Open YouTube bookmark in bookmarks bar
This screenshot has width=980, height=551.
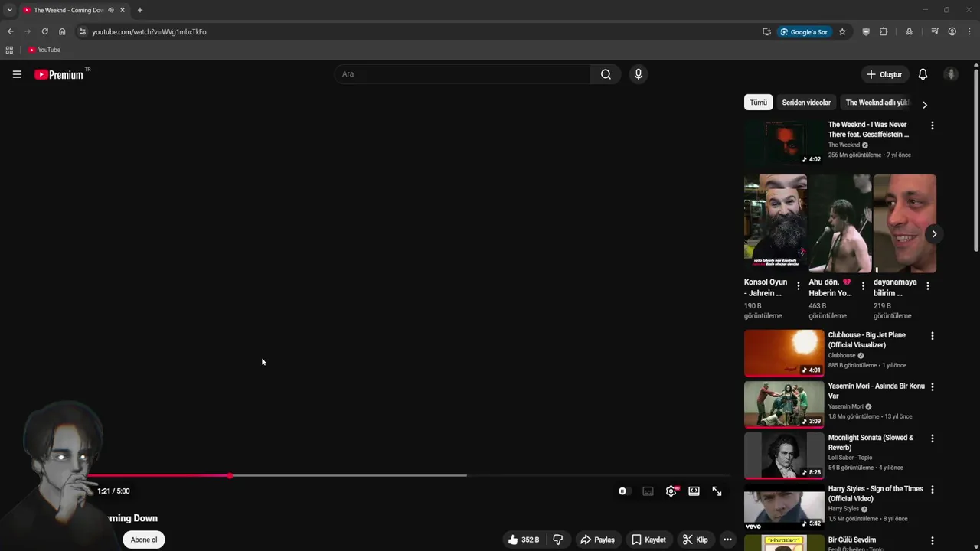click(44, 50)
